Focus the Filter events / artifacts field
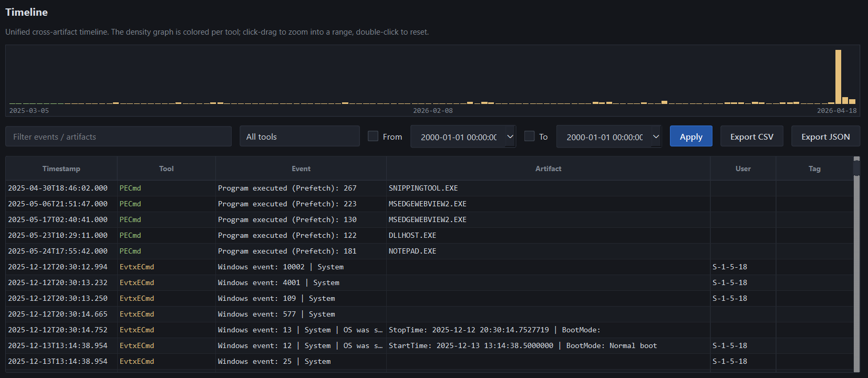Image resolution: width=868 pixels, height=378 pixels. (x=118, y=136)
